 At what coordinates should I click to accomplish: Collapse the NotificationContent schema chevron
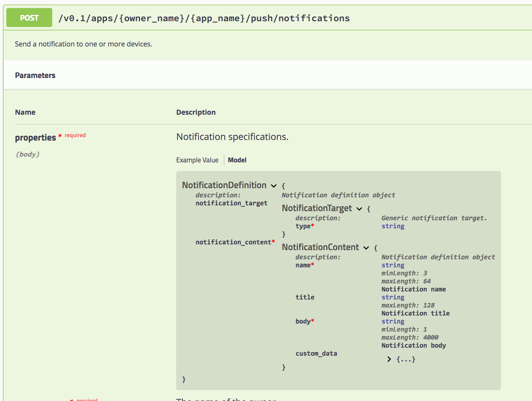pyautogui.click(x=366, y=248)
